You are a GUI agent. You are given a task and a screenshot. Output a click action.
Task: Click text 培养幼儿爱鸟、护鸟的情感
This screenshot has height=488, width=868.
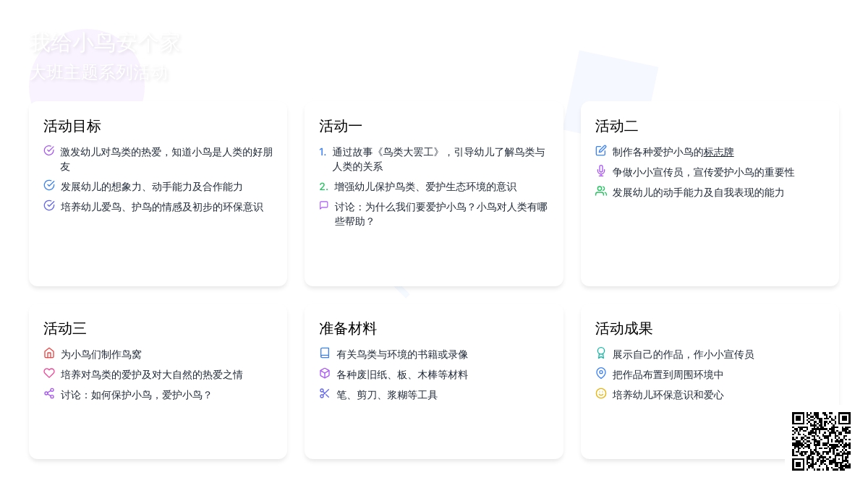pos(162,207)
